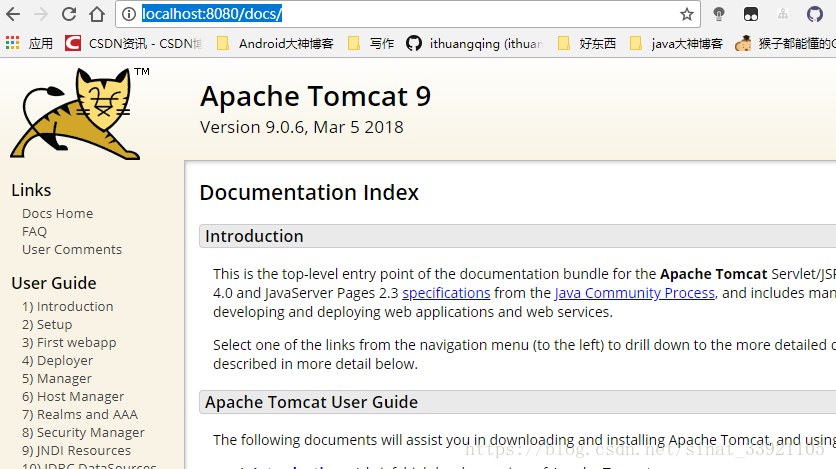Open the ithuangqing GitHub bookmark

coord(475,43)
